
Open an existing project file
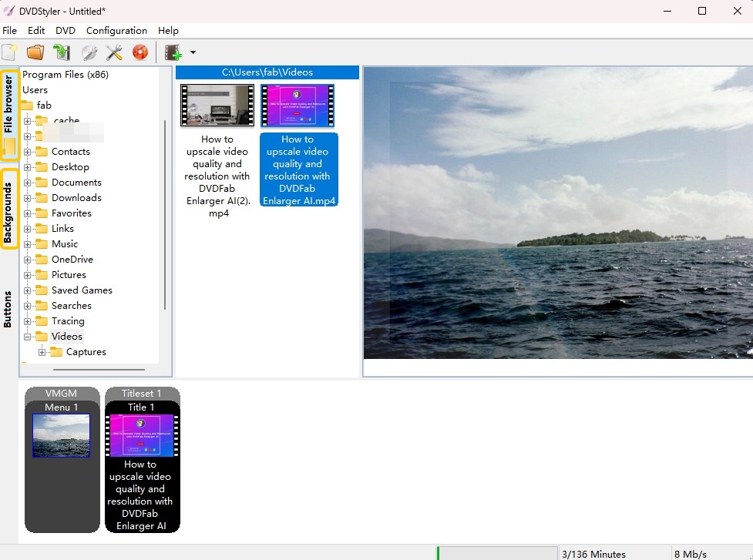click(x=34, y=51)
